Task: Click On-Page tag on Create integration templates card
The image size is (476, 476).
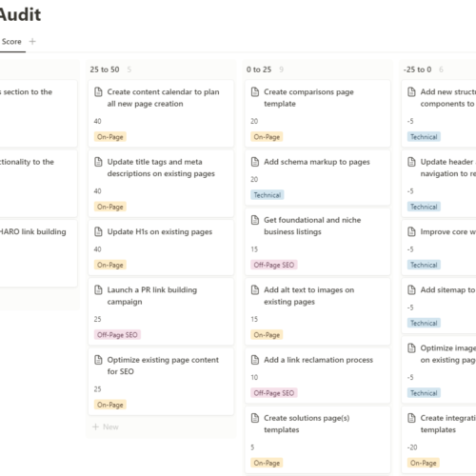Action: [424, 463]
